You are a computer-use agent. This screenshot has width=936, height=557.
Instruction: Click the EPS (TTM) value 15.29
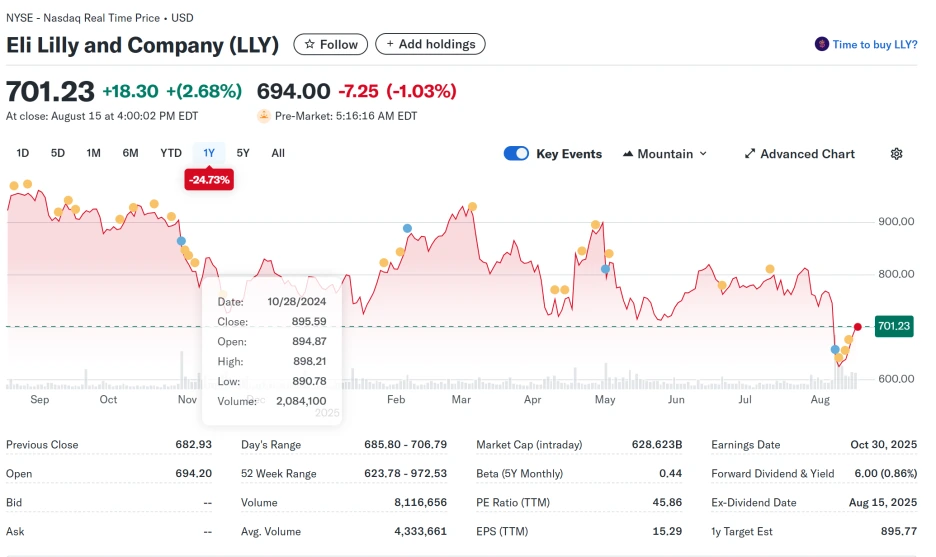pos(667,531)
